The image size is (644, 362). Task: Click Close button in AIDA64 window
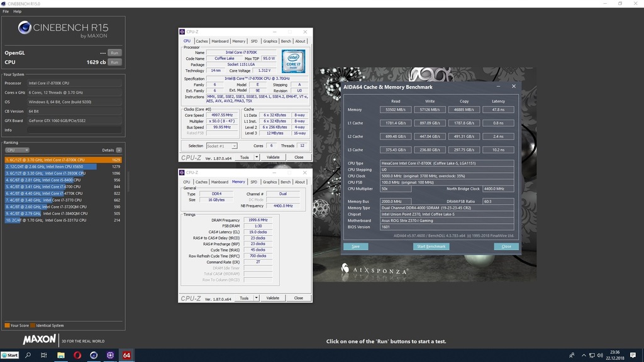pyautogui.click(x=506, y=246)
